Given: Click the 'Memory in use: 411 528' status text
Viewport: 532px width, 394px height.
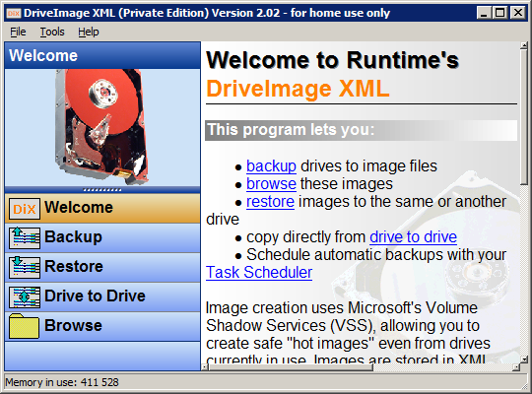Looking at the screenshot, I should click(62, 382).
